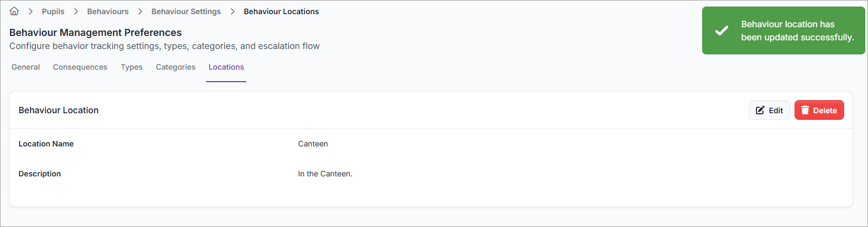Viewport: 868px width, 227px height.
Task: Click the "In the Canteen." description text
Action: (x=325, y=174)
